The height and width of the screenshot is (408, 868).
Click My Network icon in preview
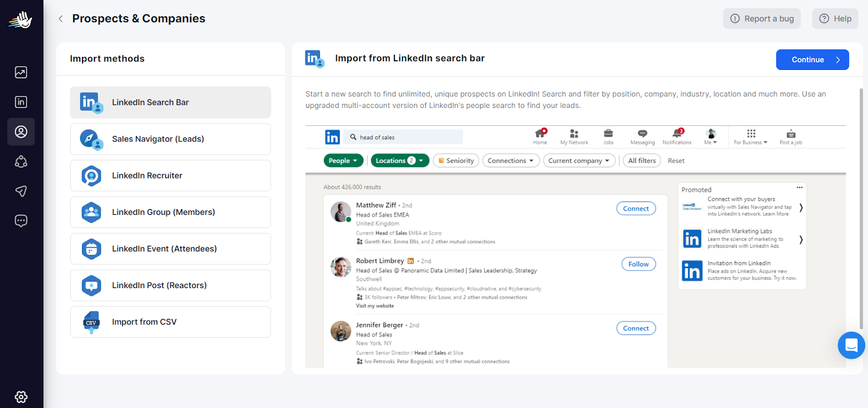(574, 137)
